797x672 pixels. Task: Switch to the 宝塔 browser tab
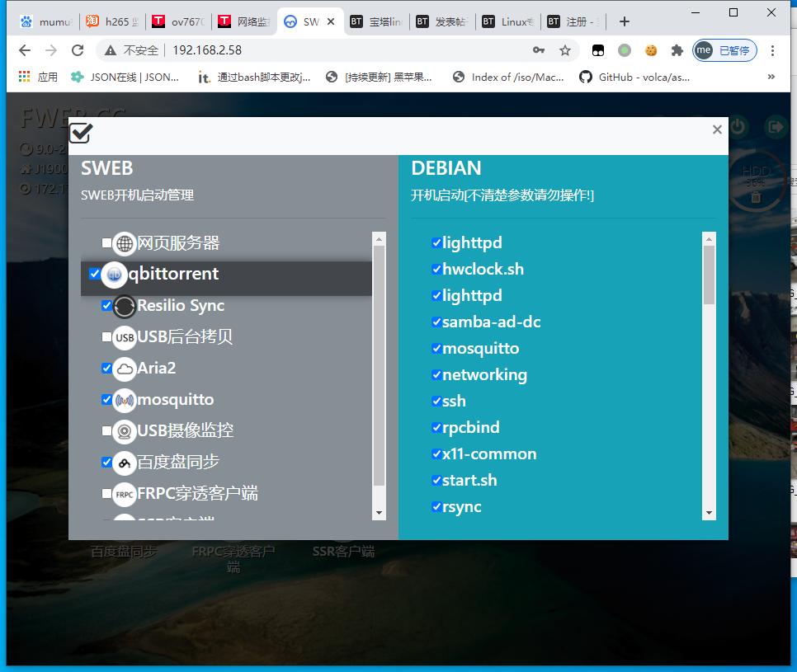[x=375, y=21]
